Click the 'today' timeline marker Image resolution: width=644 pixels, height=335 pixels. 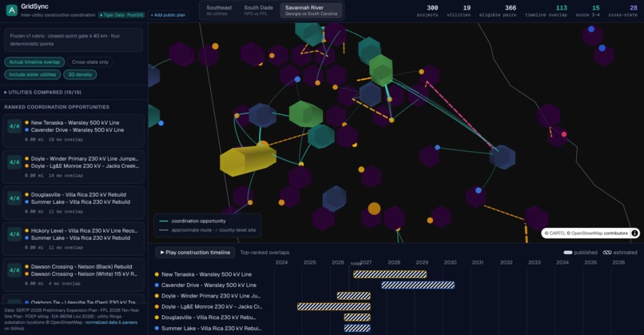(355, 264)
